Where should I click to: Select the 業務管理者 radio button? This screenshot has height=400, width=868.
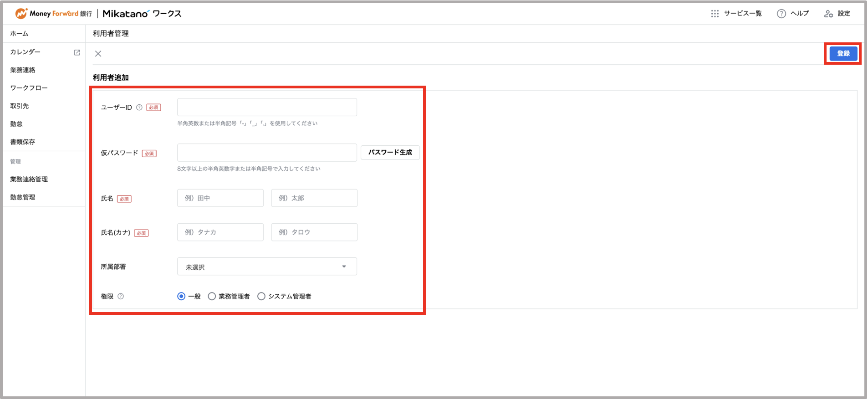tap(212, 296)
